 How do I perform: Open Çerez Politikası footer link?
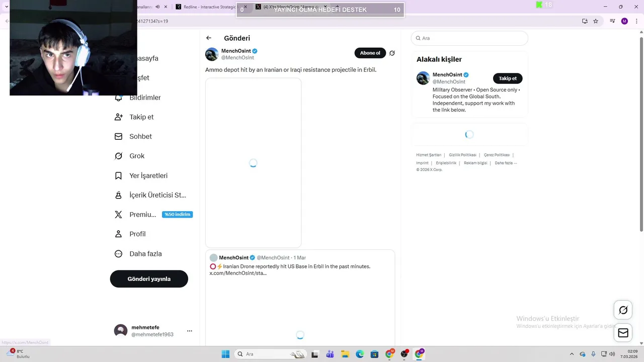tap(497, 155)
